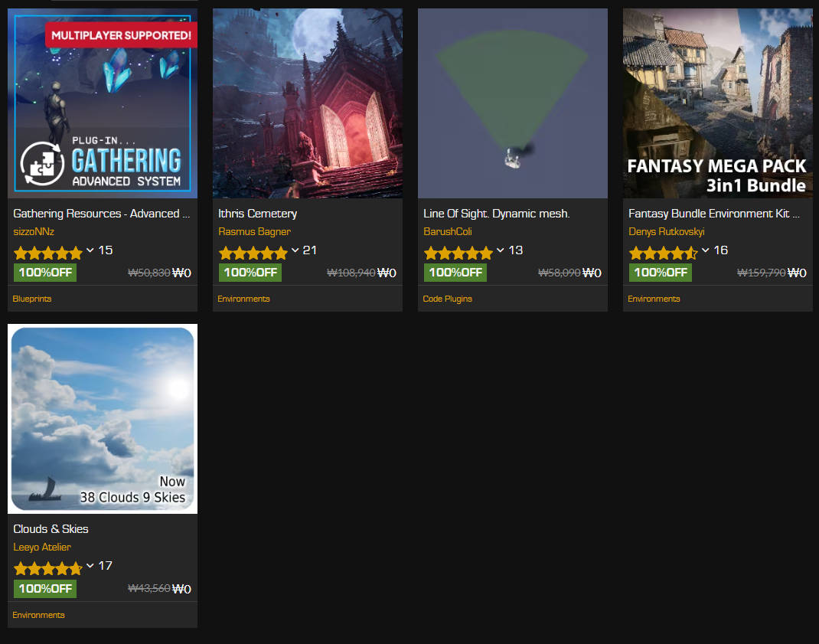Click the Gathering Resources - Advanced title
Viewport: 819px width, 644px height.
tap(101, 214)
